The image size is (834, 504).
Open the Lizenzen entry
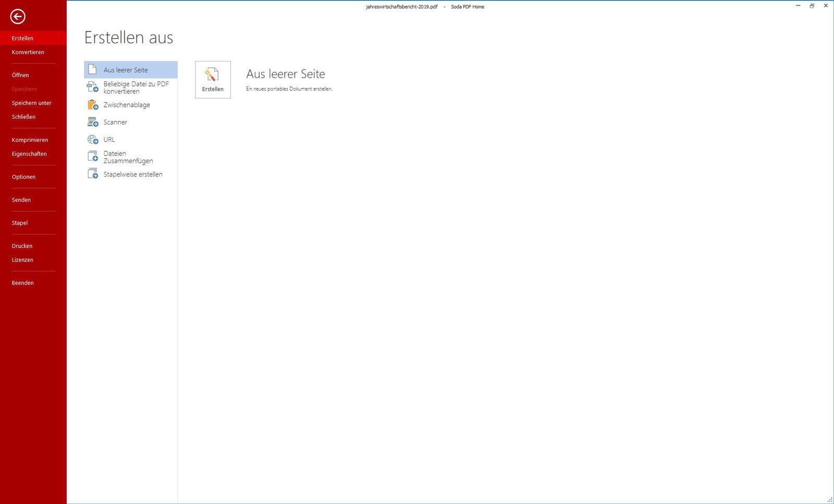(22, 260)
